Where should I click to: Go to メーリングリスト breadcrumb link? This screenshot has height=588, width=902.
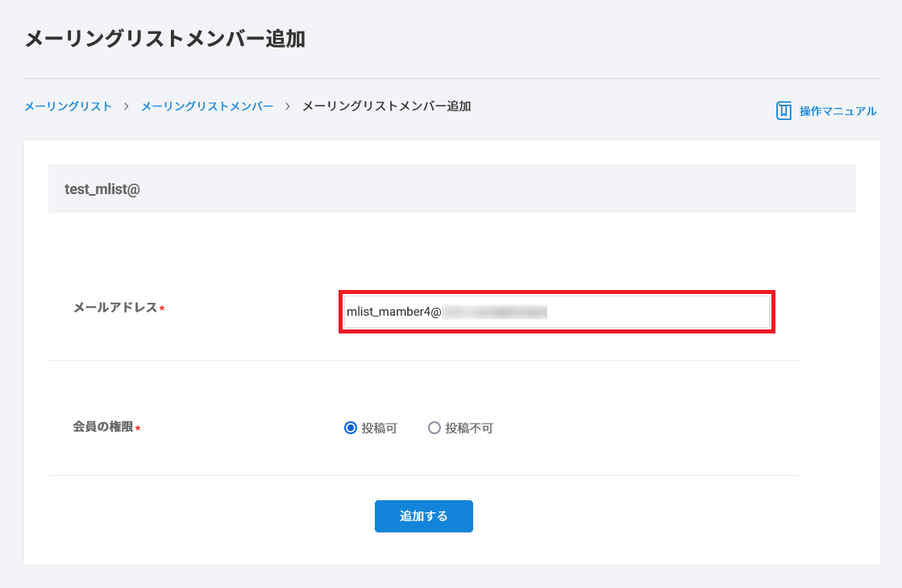click(68, 106)
